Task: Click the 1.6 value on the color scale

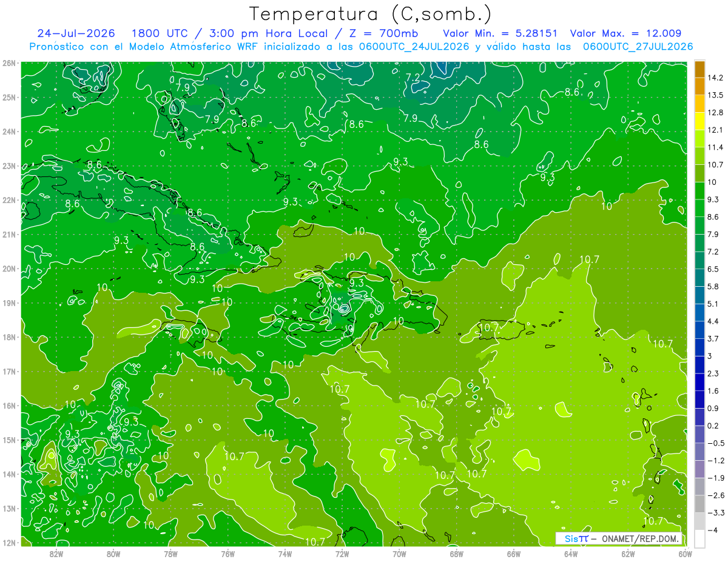Action: (713, 390)
